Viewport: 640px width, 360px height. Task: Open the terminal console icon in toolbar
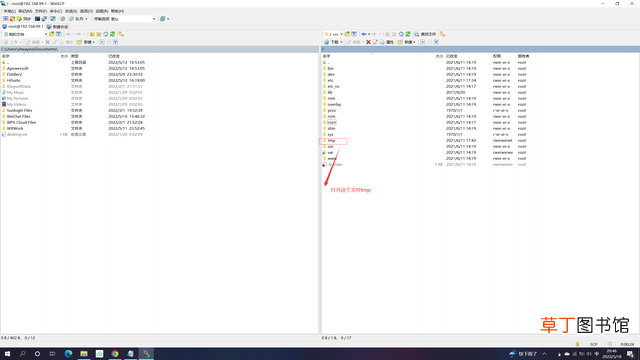tap(38, 19)
